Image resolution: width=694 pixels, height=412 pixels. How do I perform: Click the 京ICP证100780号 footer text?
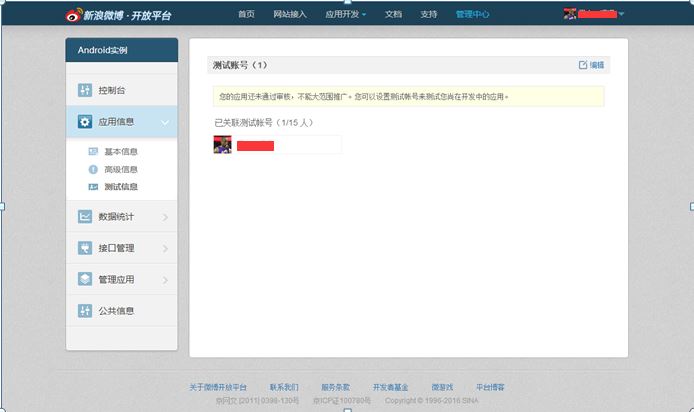(342, 400)
